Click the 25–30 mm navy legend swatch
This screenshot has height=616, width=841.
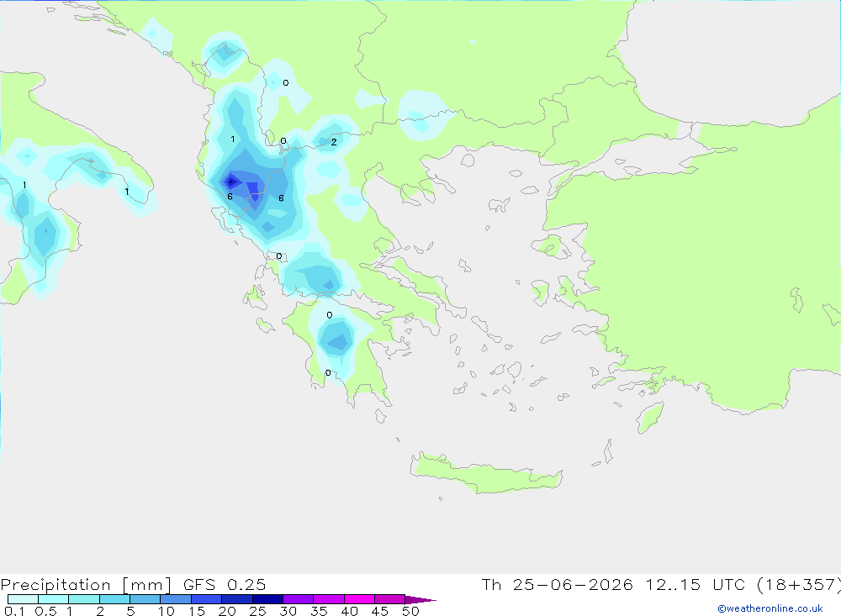coord(267,599)
